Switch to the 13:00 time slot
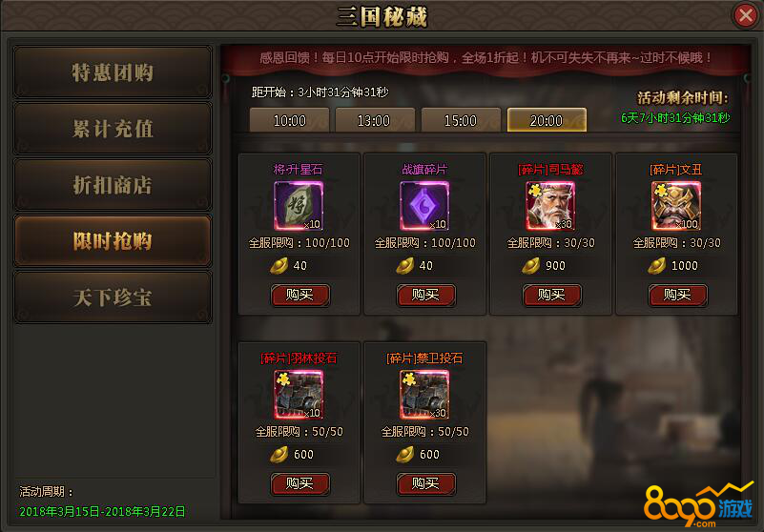 pyautogui.click(x=375, y=120)
